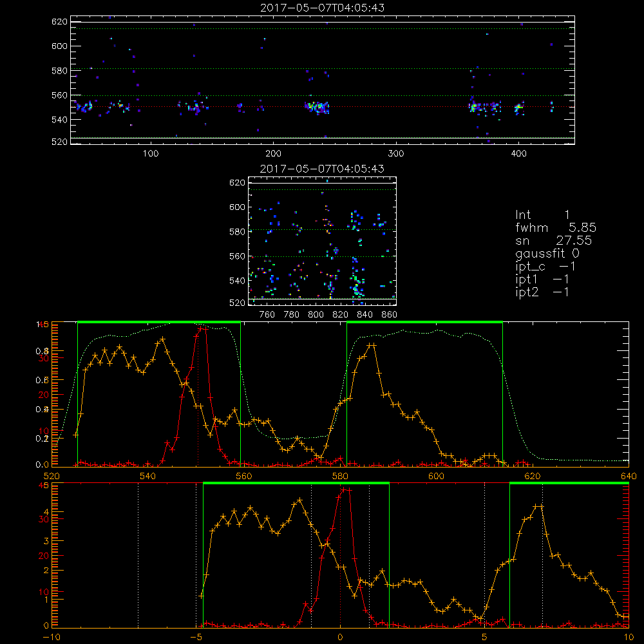The width and height of the screenshot is (644, 644).
Task: Click the ipt1 -1 entry
Action: pyautogui.click(x=542, y=279)
